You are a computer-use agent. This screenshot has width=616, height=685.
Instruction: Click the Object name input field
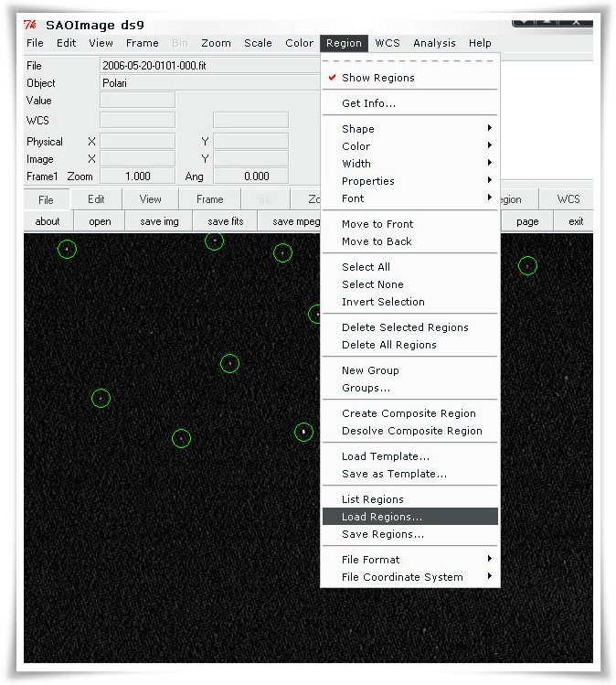pyautogui.click(x=208, y=83)
